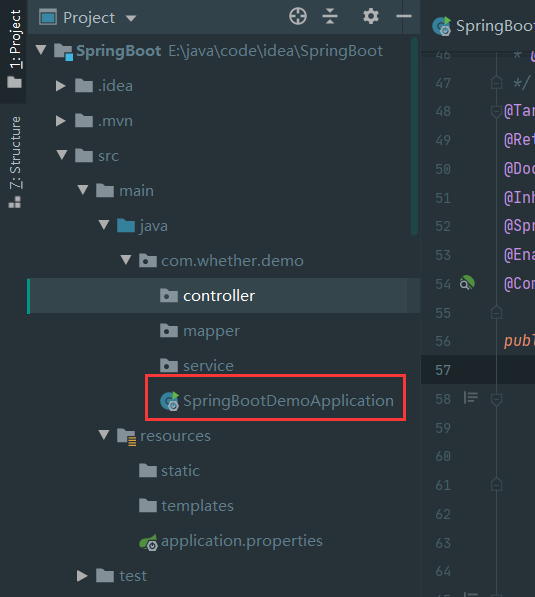535x597 pixels.
Task: Click the application.properties Spring leaf icon
Action: click(x=149, y=542)
